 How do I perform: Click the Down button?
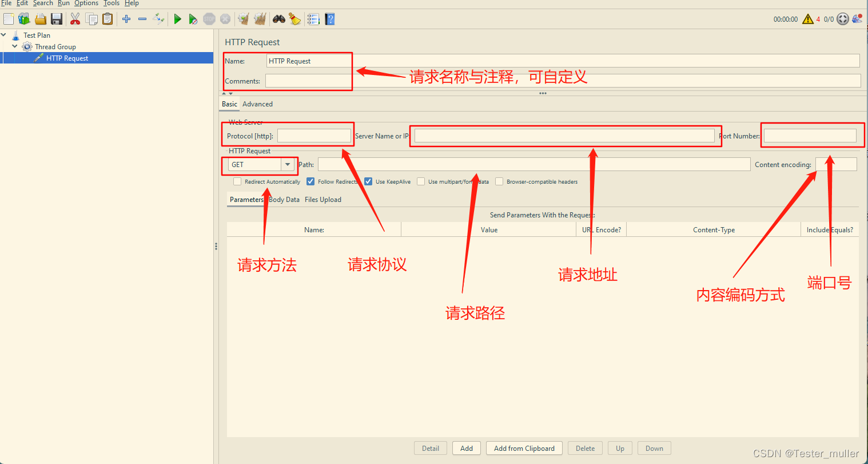[654, 449]
